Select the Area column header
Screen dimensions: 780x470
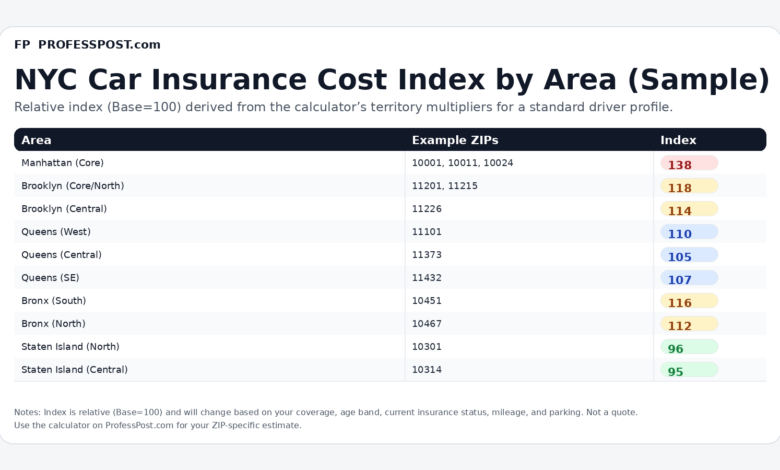[x=36, y=140]
